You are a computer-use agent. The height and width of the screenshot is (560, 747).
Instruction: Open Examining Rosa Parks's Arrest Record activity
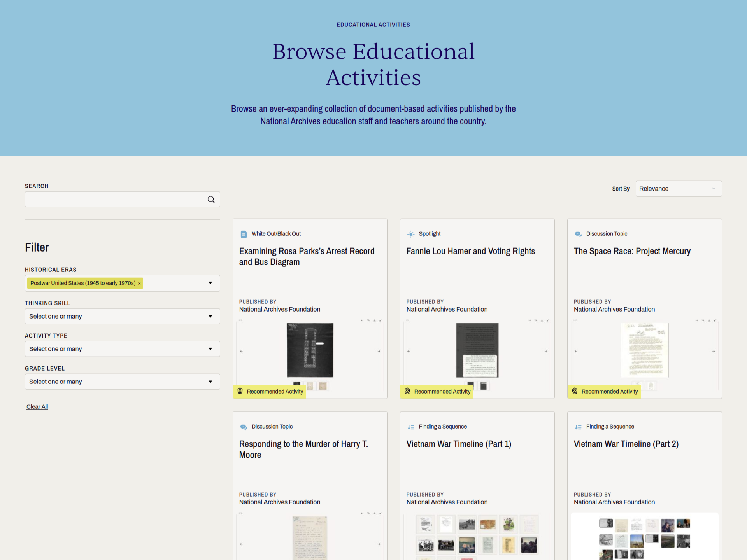pyautogui.click(x=307, y=257)
